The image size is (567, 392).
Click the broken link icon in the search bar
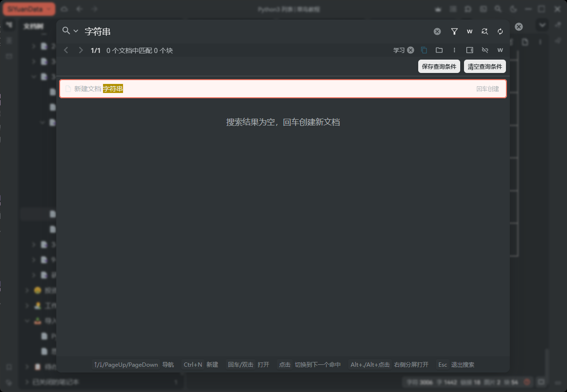pos(485,50)
